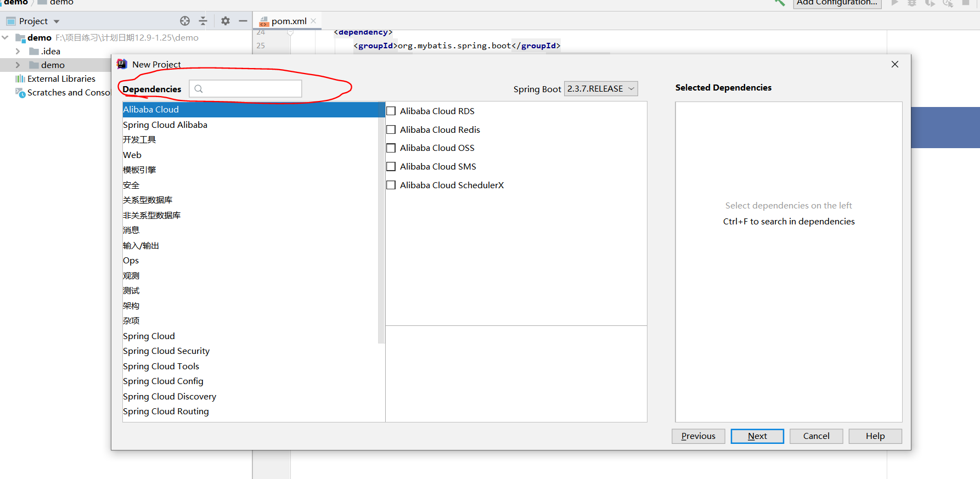Viewport: 980px width, 479px height.
Task: Click the demo module root folder icon
Action: (21, 38)
